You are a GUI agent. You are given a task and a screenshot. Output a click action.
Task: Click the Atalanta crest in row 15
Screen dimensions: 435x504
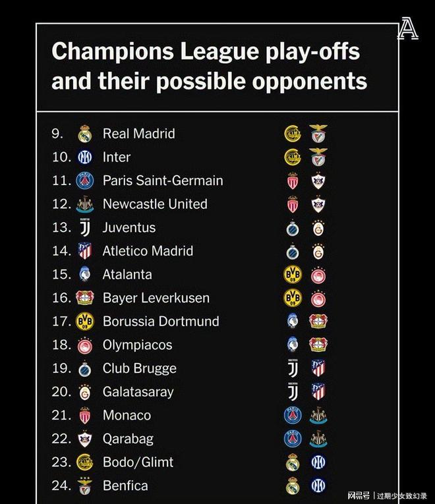(x=84, y=275)
